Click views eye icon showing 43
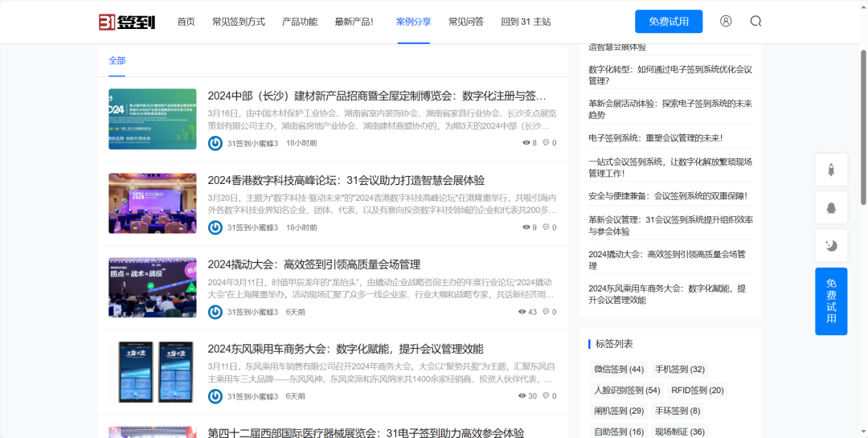 [522, 312]
